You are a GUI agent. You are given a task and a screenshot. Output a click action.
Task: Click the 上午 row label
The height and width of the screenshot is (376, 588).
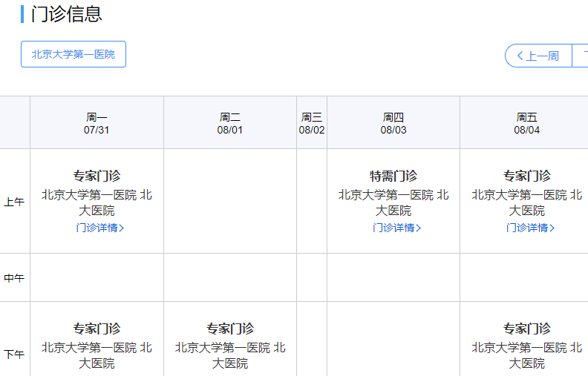pyautogui.click(x=14, y=202)
